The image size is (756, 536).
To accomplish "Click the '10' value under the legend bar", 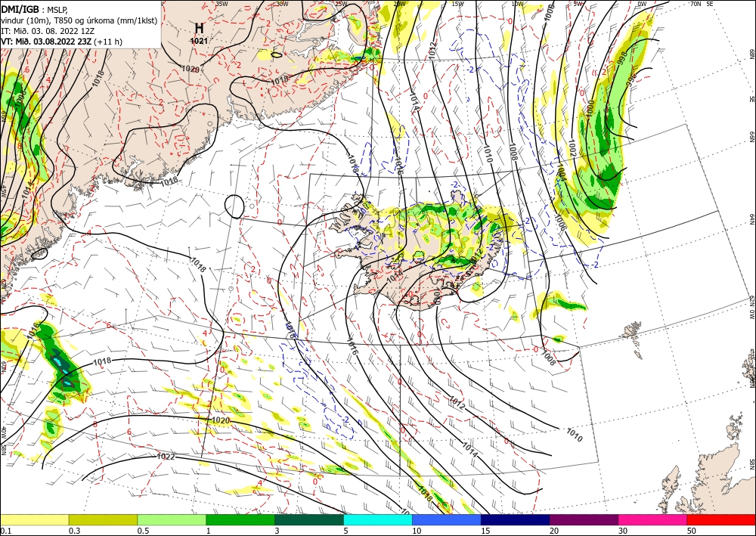I will 416,531.
